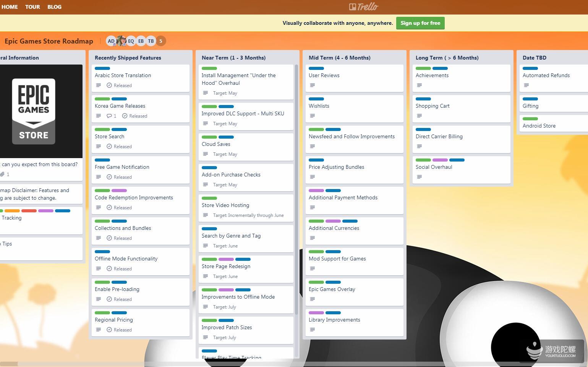The width and height of the screenshot is (588, 367).
Task: Click the Near Term list vertical scrollbar
Action: pyautogui.click(x=296, y=189)
